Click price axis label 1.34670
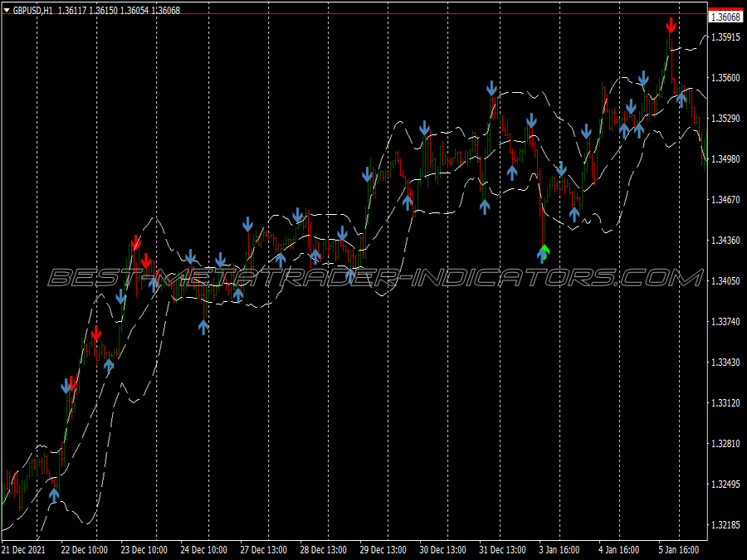This screenshot has width=747, height=560. (725, 199)
